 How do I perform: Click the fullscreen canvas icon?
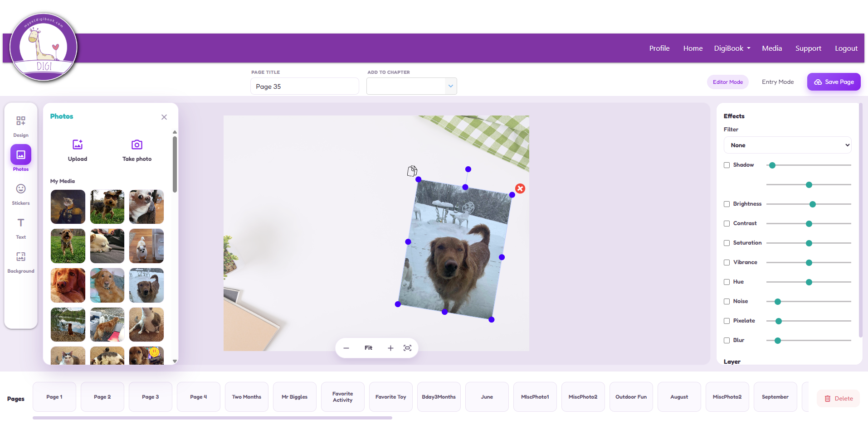pos(408,348)
